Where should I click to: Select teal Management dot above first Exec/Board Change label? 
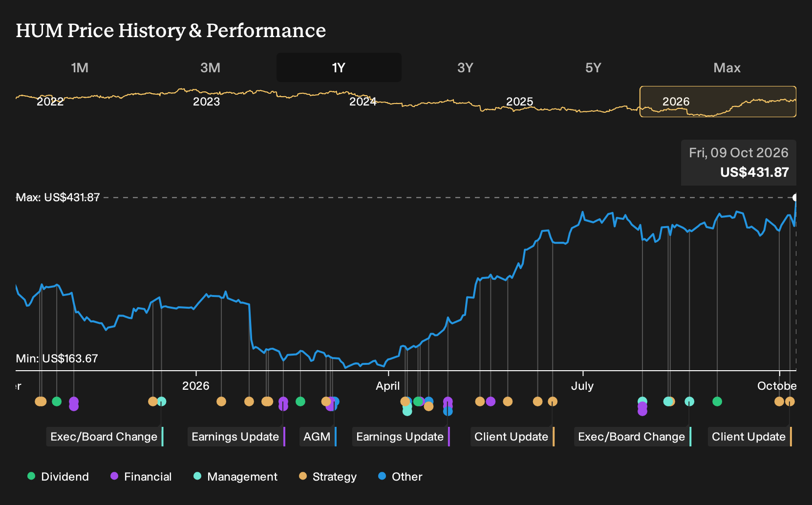click(x=162, y=401)
